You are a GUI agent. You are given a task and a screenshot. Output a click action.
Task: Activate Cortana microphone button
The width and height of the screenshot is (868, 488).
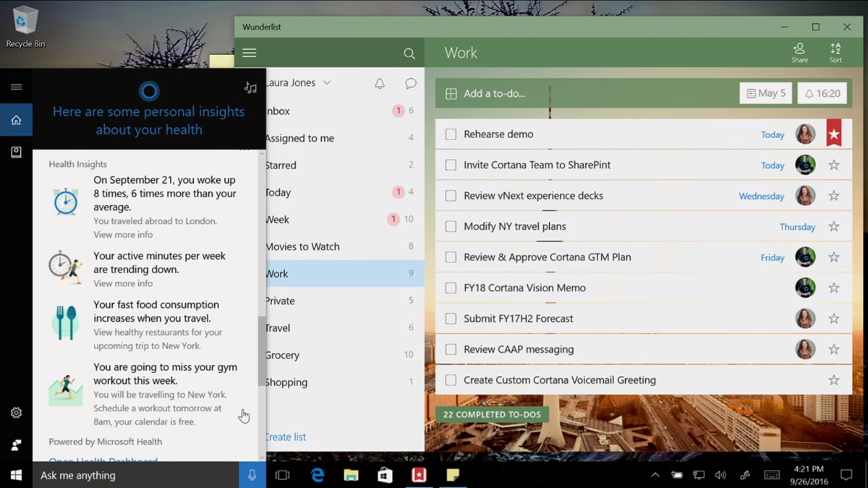252,475
